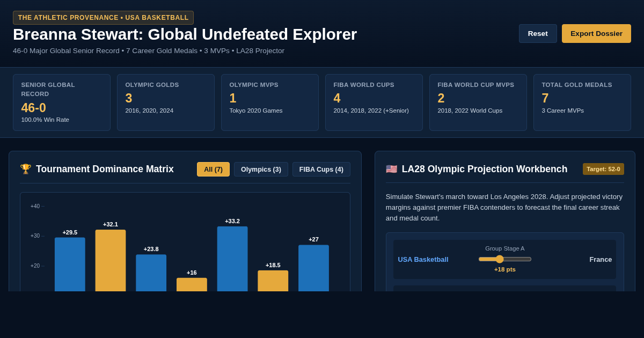
Task: Click the +23.8 blue bar
Action: 151,273
